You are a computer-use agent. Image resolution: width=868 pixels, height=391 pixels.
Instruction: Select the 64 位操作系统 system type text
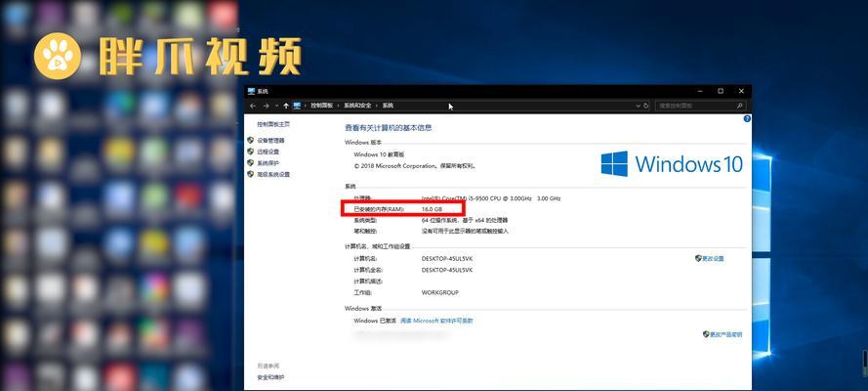tap(465, 220)
